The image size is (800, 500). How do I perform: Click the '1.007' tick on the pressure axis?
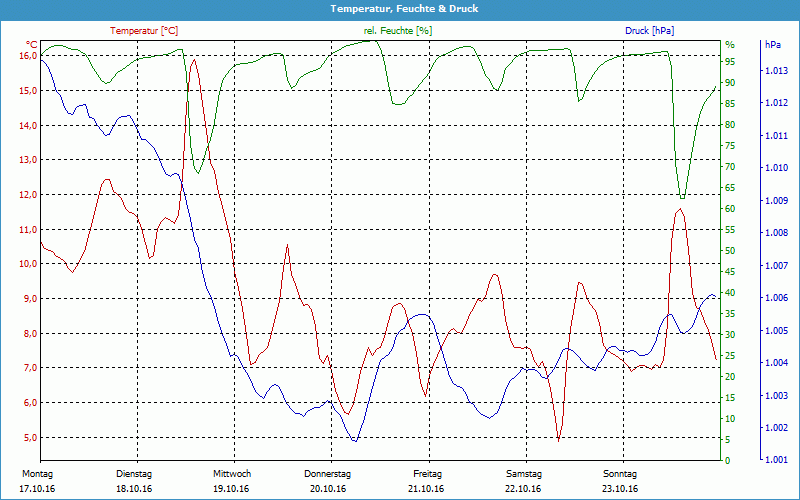click(777, 266)
